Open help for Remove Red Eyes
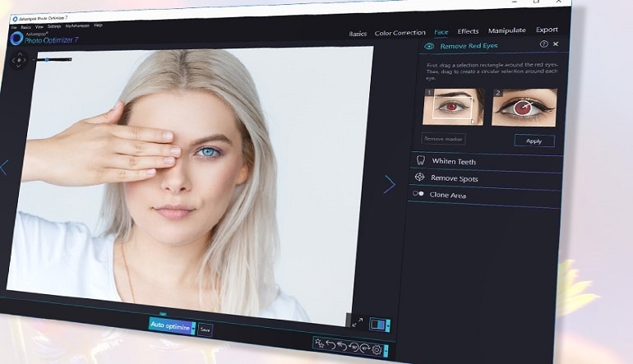Viewport: 633px width, 364px height. (543, 44)
